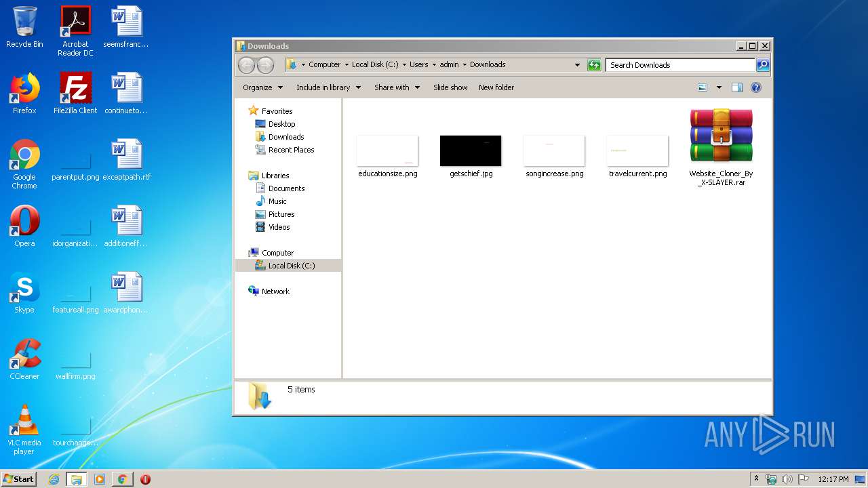Show hidden tray icons arrow

point(756,479)
